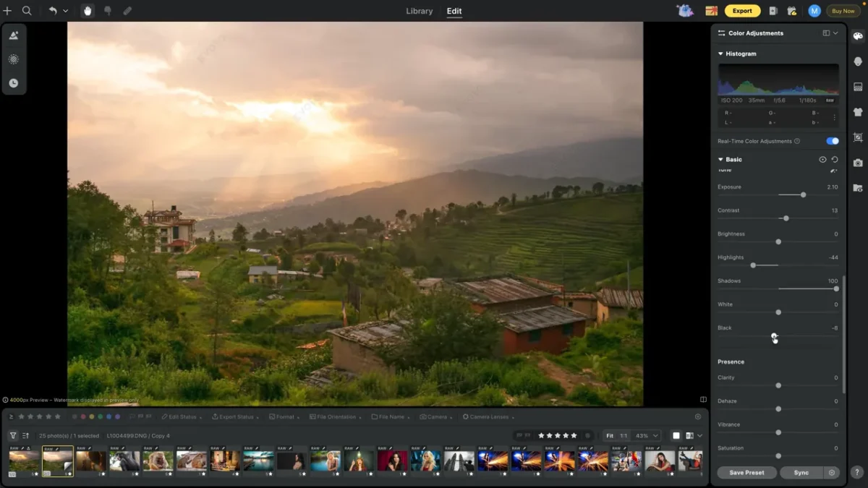Click the Exposure slider handle
The image size is (868, 488).
click(x=803, y=195)
